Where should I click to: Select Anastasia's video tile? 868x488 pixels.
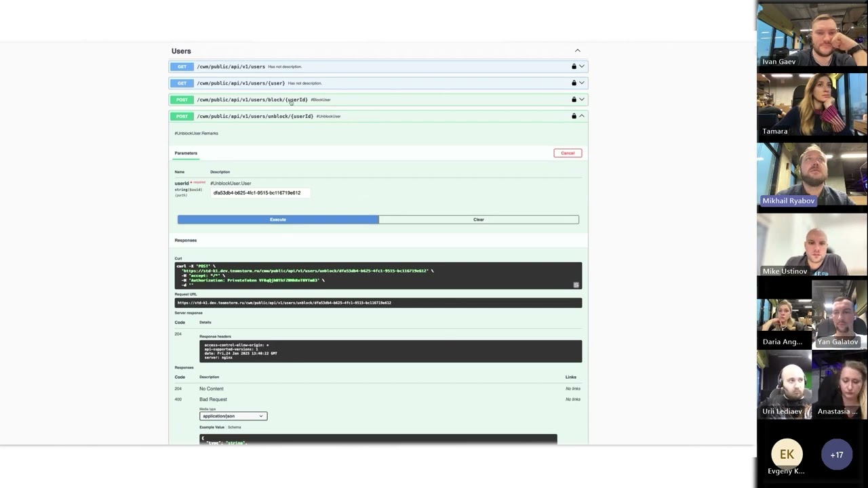coord(840,384)
